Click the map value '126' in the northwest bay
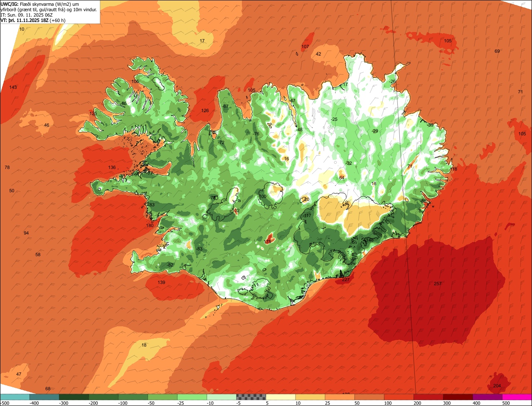 click(x=205, y=110)
